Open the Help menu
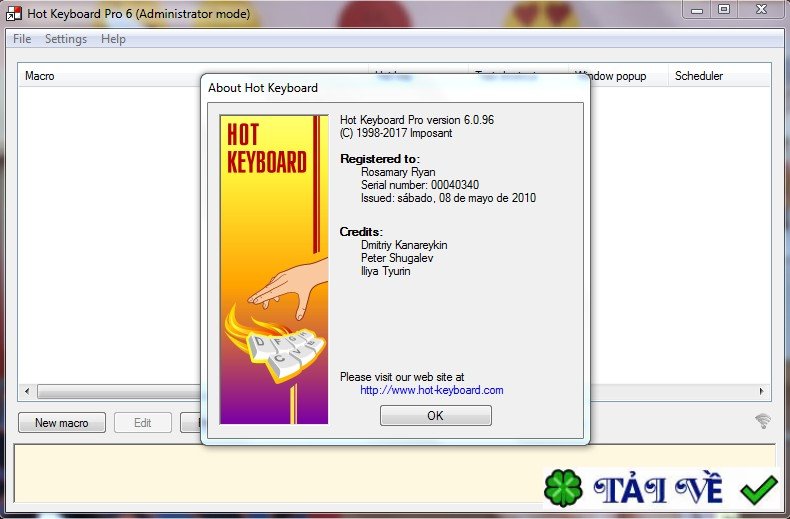Screen dimensions: 790x519 pyautogui.click(x=113, y=39)
